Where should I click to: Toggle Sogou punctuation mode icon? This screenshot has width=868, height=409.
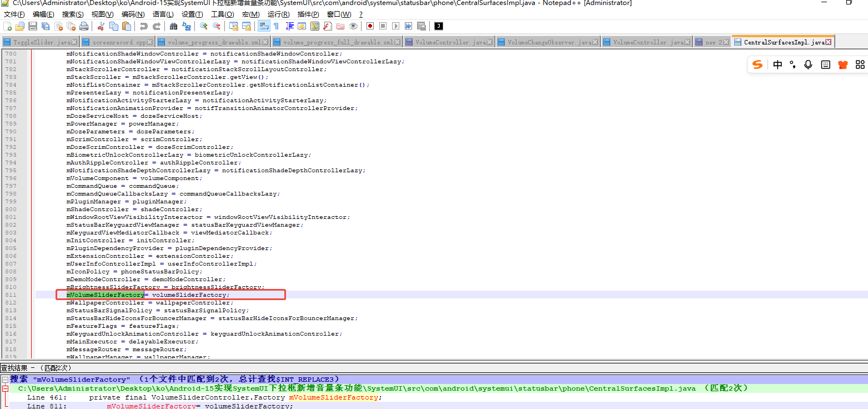click(792, 65)
